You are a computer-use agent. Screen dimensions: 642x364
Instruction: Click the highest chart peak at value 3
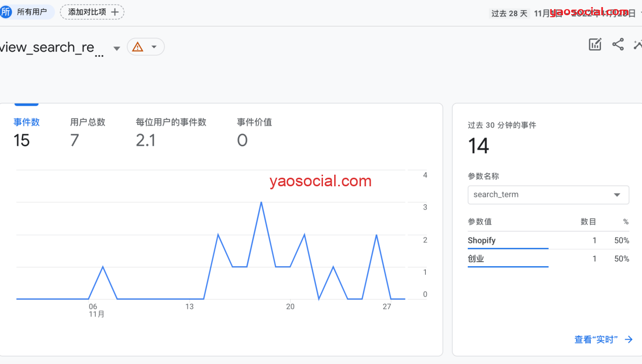pyautogui.click(x=261, y=203)
